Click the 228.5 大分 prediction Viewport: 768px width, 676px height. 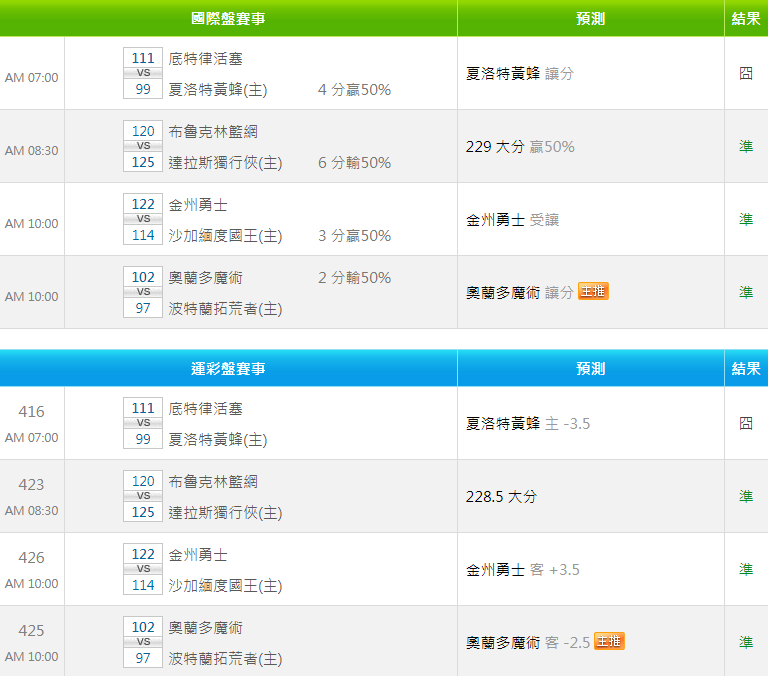click(x=502, y=496)
